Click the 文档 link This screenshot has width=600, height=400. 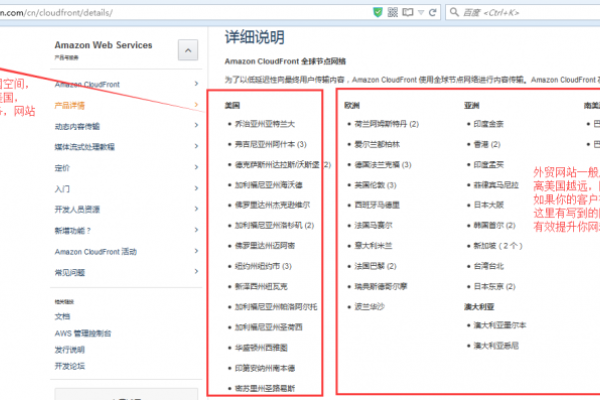[62, 316]
